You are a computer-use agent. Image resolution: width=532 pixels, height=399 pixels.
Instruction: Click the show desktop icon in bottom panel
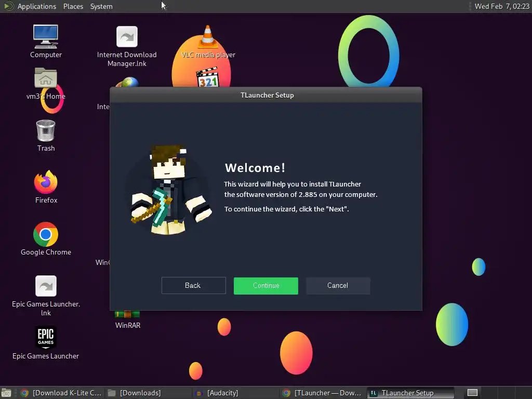coord(6,393)
